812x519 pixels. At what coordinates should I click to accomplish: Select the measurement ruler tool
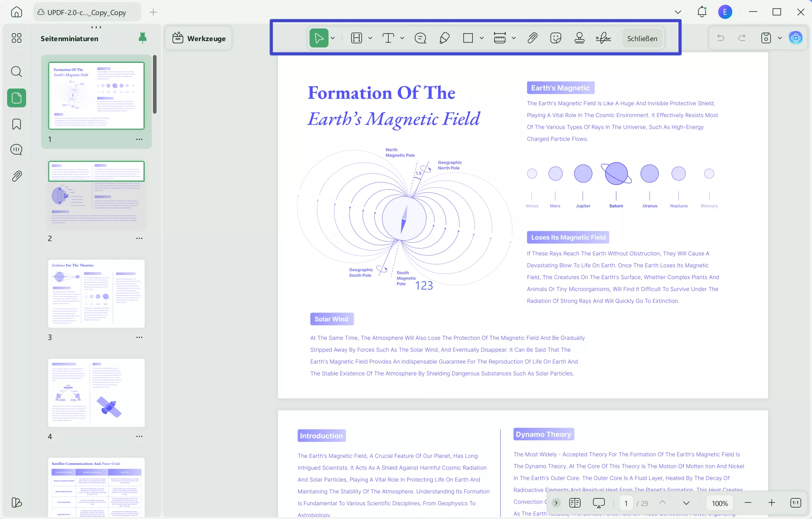[500, 38]
